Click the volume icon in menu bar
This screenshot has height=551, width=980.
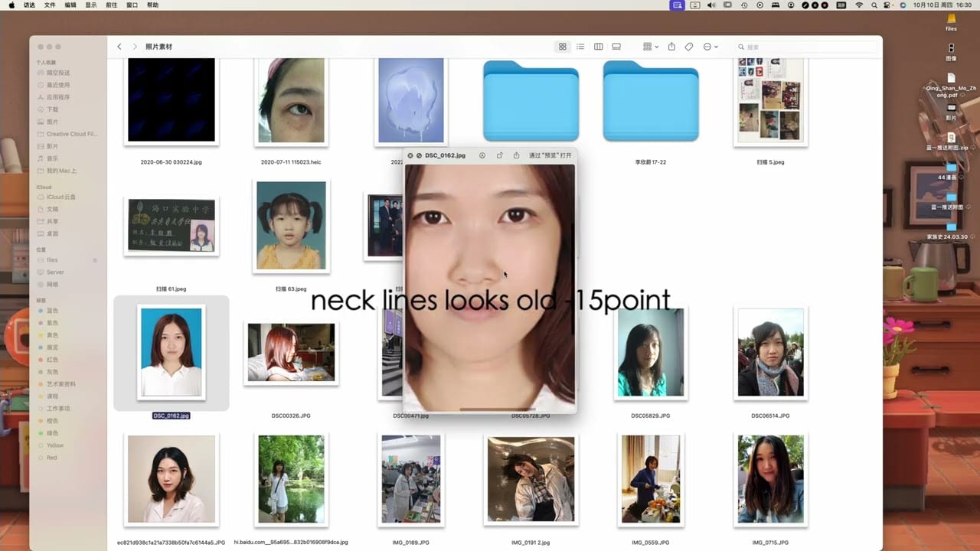tap(711, 5)
